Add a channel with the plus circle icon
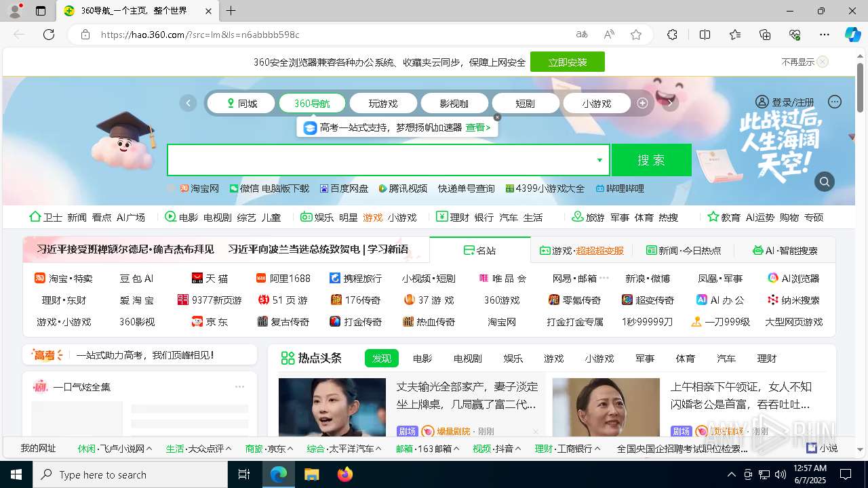Screen dimensions: 868x488 (x=643, y=103)
